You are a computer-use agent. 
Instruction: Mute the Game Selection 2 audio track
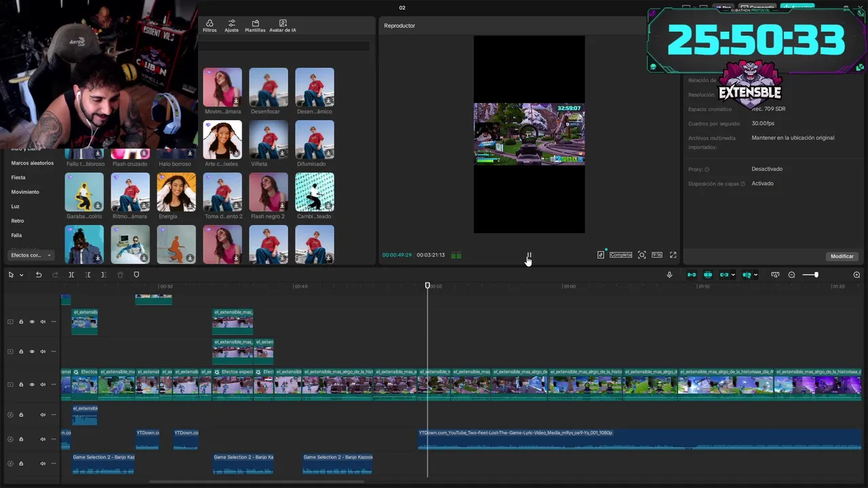point(43,464)
